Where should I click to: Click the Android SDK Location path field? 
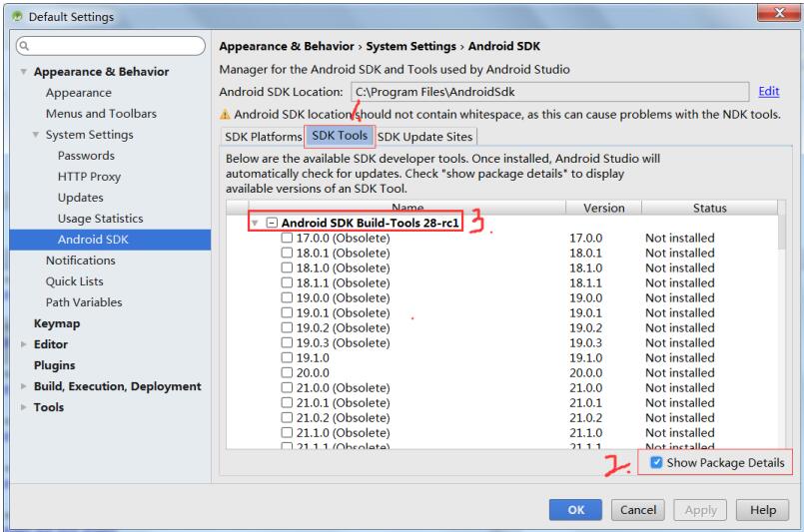[x=549, y=92]
